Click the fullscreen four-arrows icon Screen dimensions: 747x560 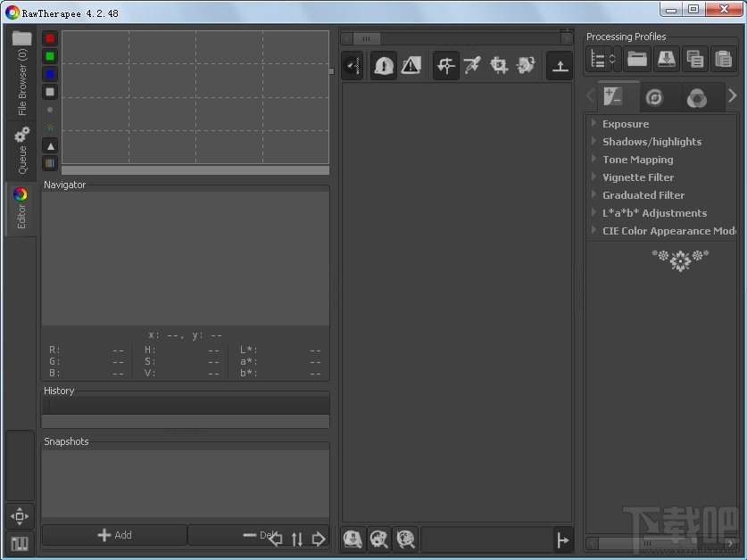click(20, 516)
